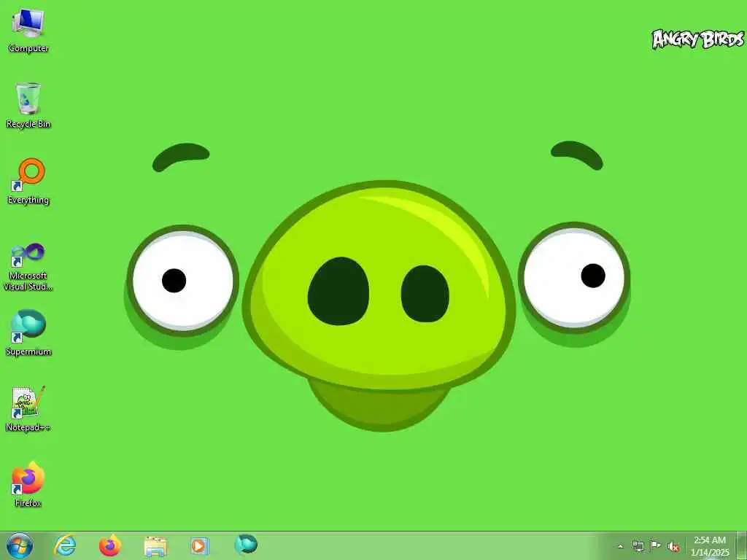Select the Recycle Bin desktop icon

click(28, 106)
